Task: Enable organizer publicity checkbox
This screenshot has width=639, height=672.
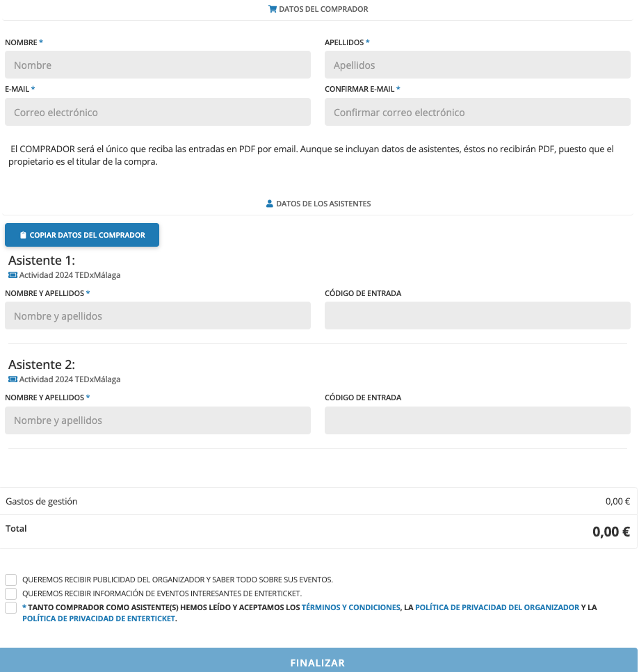Action: (11, 580)
